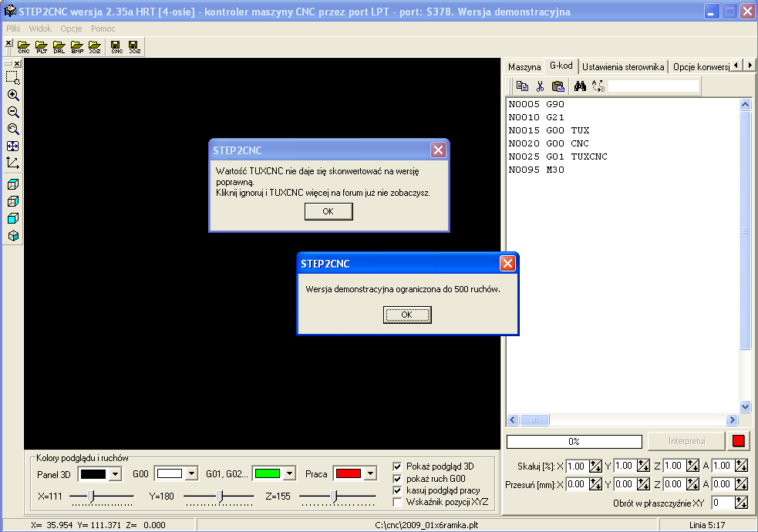Zoom out of the 3D preview
This screenshot has height=532, width=758.
(x=13, y=112)
